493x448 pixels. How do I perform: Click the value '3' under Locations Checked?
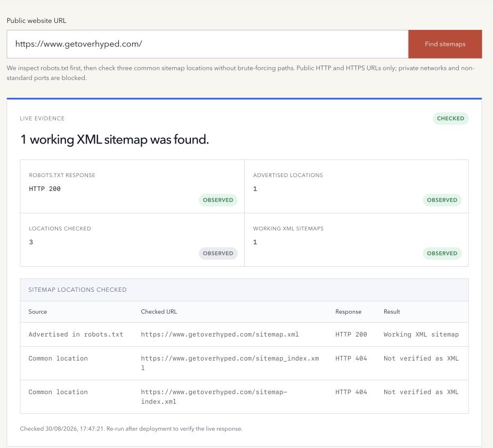click(x=31, y=242)
